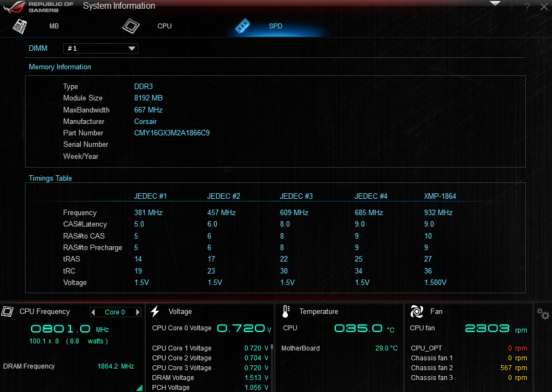Click the CPU_OPT fan entry
552x392 pixels.
tap(469, 348)
